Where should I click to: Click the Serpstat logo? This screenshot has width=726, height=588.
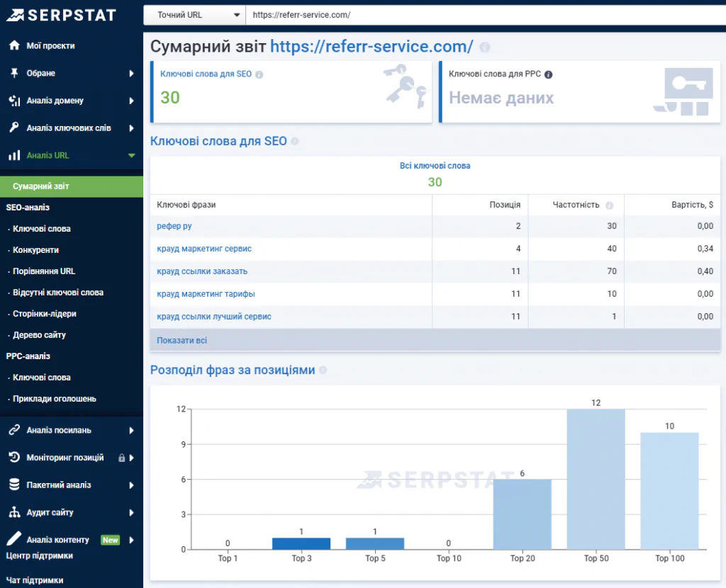coord(61,15)
